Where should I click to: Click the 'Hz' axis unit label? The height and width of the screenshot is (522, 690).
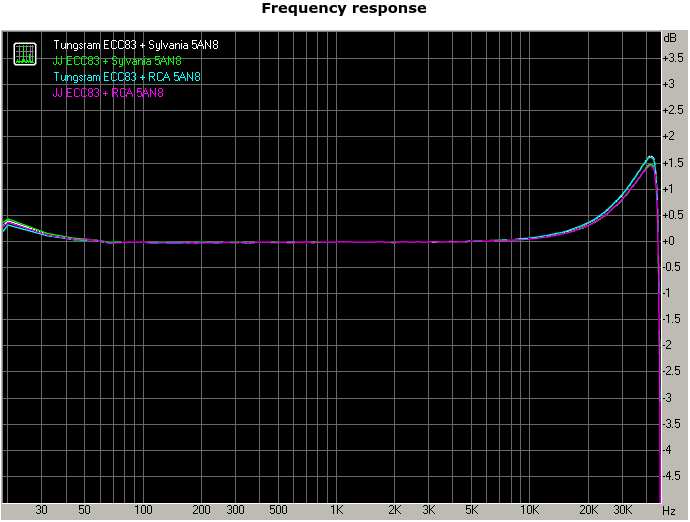click(x=668, y=511)
